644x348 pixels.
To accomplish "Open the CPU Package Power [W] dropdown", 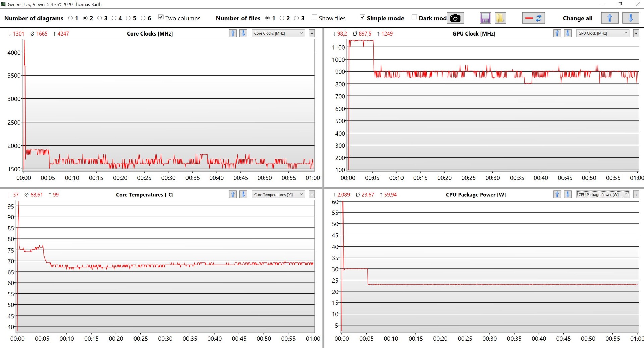I will click(602, 195).
